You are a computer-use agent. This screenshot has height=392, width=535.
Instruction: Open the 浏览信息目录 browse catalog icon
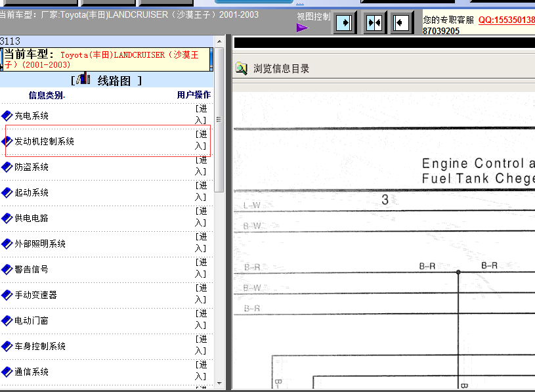(242, 68)
